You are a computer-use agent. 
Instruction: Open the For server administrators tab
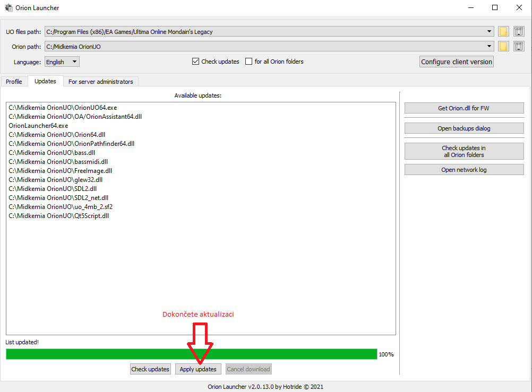[x=101, y=81]
